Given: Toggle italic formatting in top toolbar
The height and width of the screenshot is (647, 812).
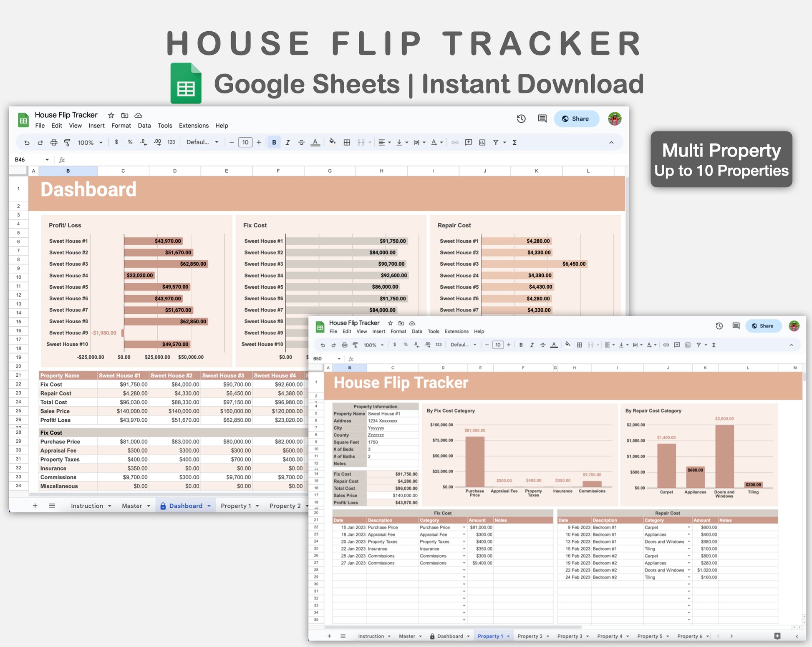Looking at the screenshot, I should pos(287,143).
